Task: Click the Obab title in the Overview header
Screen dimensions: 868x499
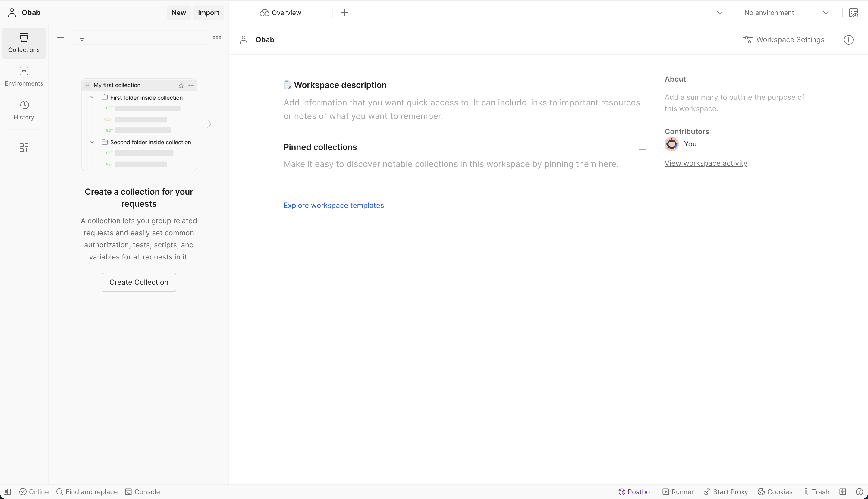Action: coord(265,40)
